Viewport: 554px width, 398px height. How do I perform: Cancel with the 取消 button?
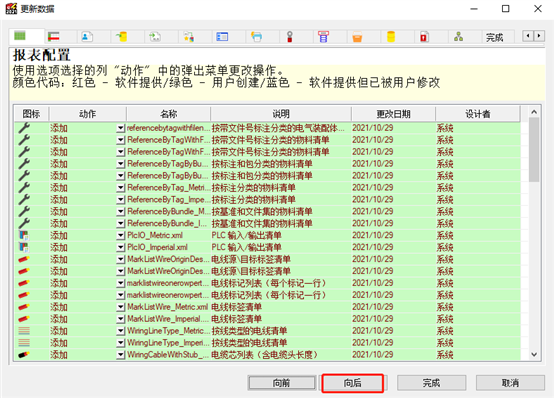coord(510,383)
